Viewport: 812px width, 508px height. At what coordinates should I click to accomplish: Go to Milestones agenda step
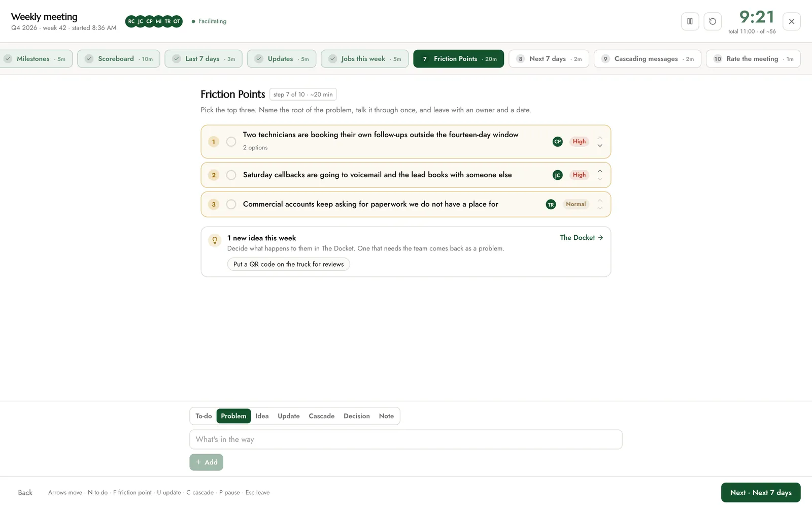pyautogui.click(x=36, y=59)
